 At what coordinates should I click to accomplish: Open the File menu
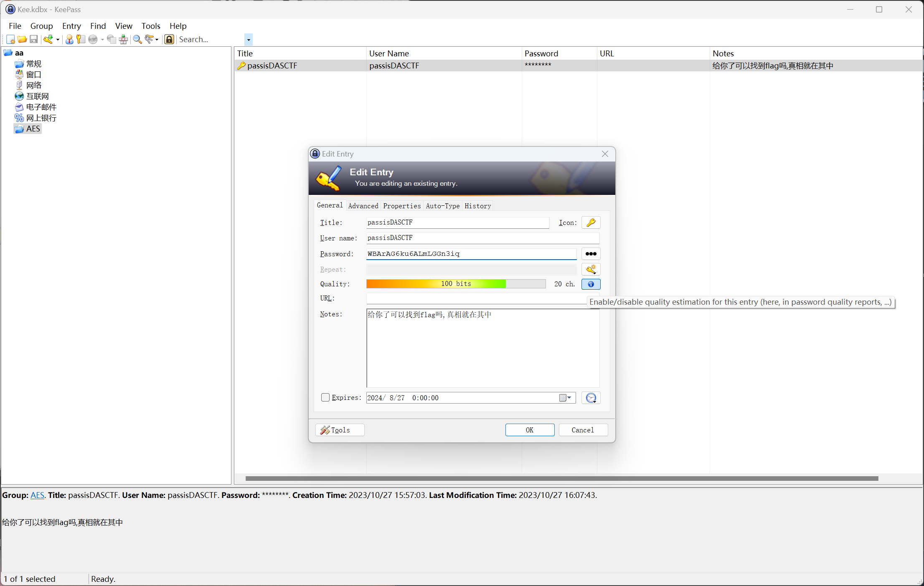(x=15, y=26)
